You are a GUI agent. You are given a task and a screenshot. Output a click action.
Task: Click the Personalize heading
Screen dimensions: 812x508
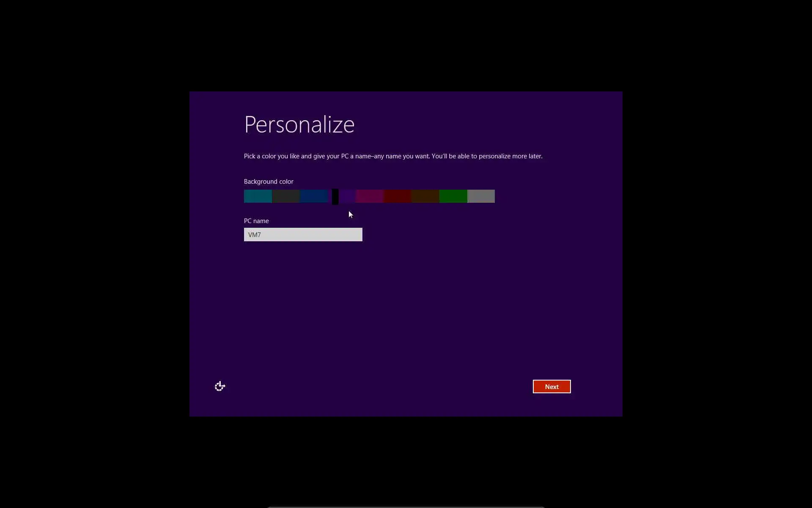[299, 125]
